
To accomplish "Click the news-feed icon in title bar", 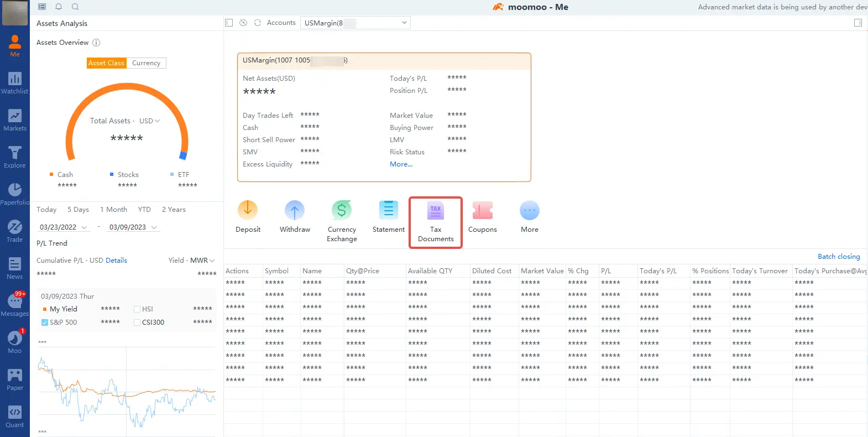I will pos(42,7).
